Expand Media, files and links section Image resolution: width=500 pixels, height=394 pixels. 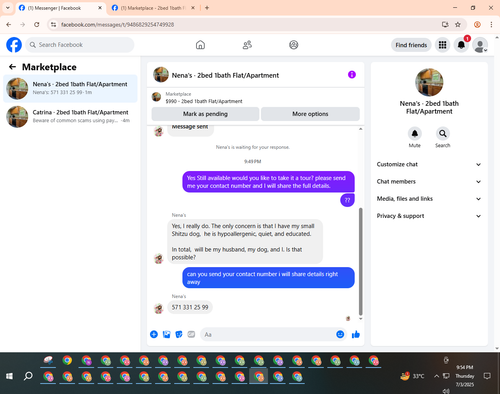click(x=429, y=199)
